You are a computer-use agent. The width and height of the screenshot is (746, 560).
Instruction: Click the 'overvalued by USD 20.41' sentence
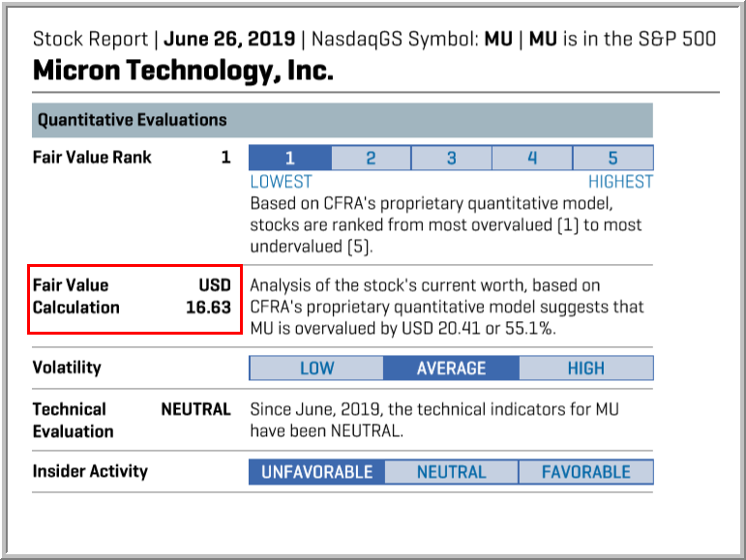447,308
